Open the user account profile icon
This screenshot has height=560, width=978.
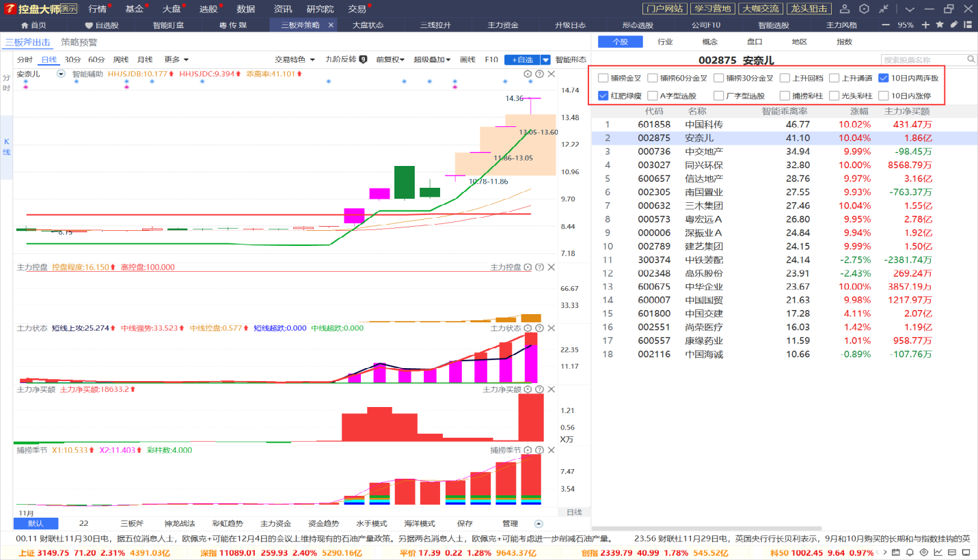pos(845,9)
